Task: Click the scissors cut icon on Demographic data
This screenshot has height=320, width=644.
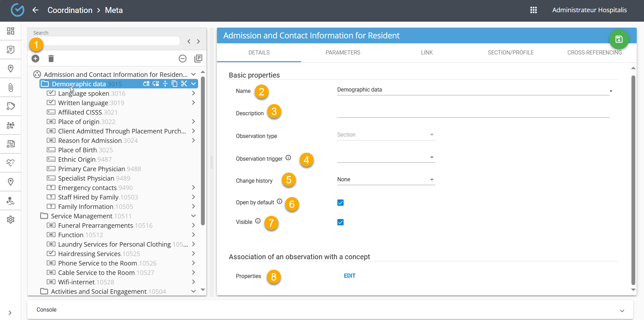Action: (x=184, y=84)
